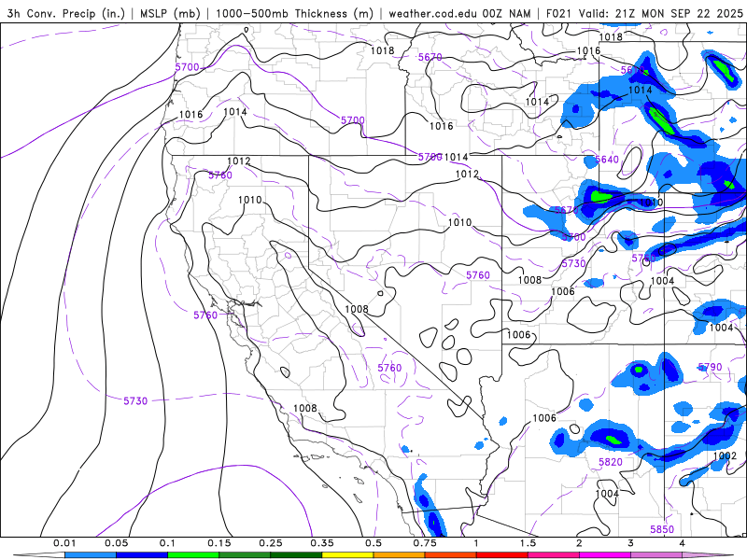This screenshot has height=560, width=747.
Task: Pick the orange 0.5–0.75 legend swatch
Action: (399, 555)
